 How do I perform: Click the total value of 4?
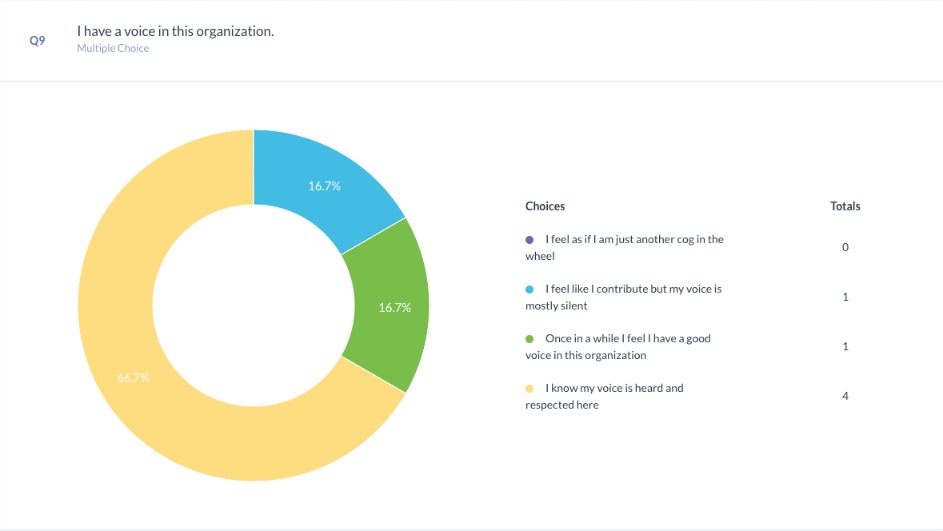click(x=845, y=396)
